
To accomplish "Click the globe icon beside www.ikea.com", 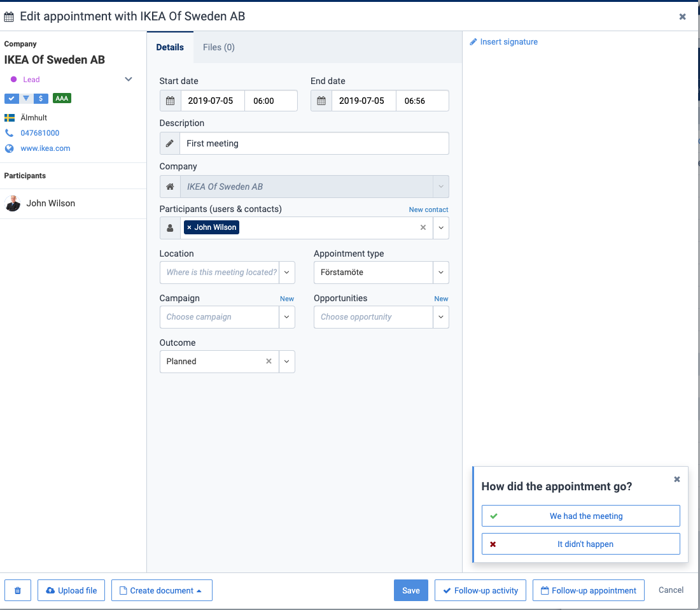I will pos(9,148).
